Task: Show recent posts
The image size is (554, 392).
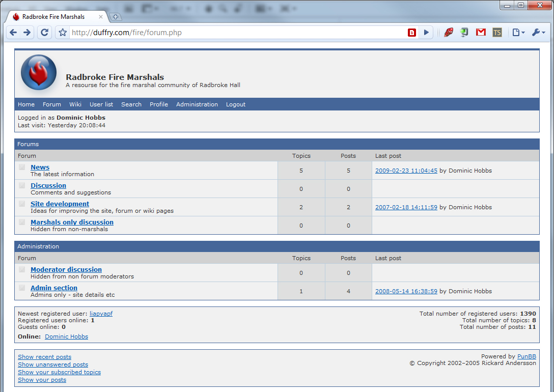Action: point(44,357)
